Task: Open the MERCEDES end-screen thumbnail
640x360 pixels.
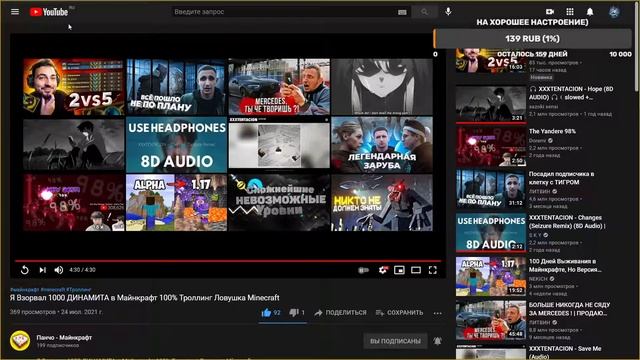Action: click(279, 87)
